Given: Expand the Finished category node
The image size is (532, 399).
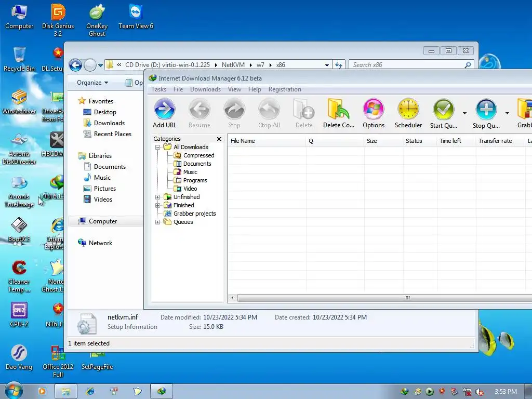Looking at the screenshot, I should [157, 205].
